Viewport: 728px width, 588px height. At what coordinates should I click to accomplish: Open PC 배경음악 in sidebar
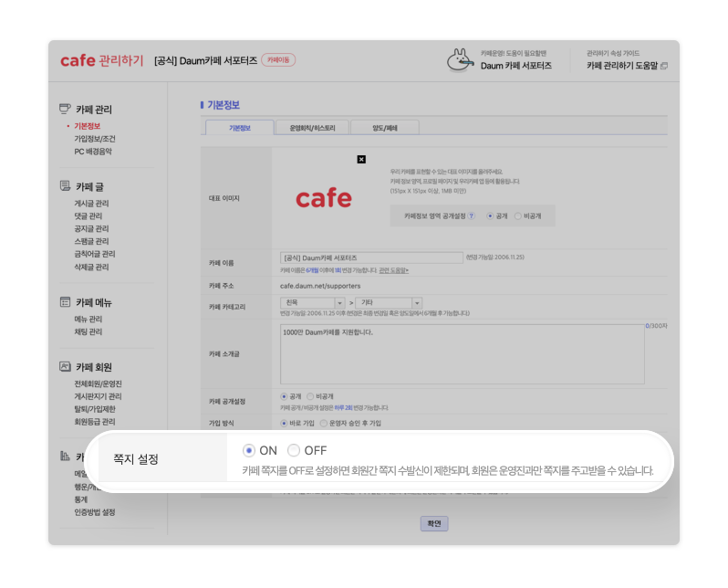93,151
